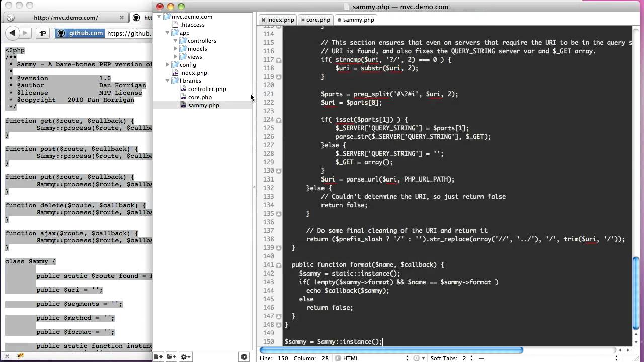Add a new file in project drawer
Viewport: 644px width, 362px height.
(x=158, y=357)
